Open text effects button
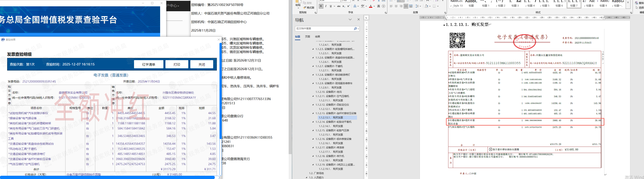644x179 pixels. (355, 6)
